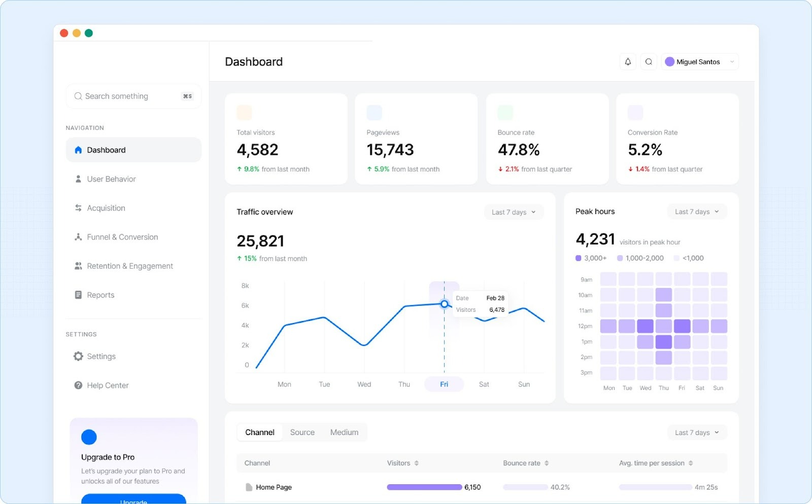Open the Last 7 days dropdown in Traffic overview
Screen dimensions: 812x504
[514, 212]
